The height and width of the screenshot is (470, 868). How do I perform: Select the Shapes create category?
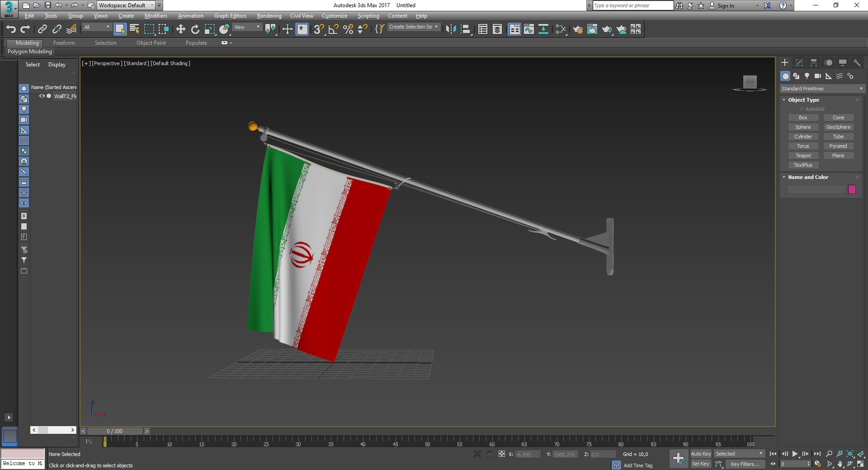[796, 76]
